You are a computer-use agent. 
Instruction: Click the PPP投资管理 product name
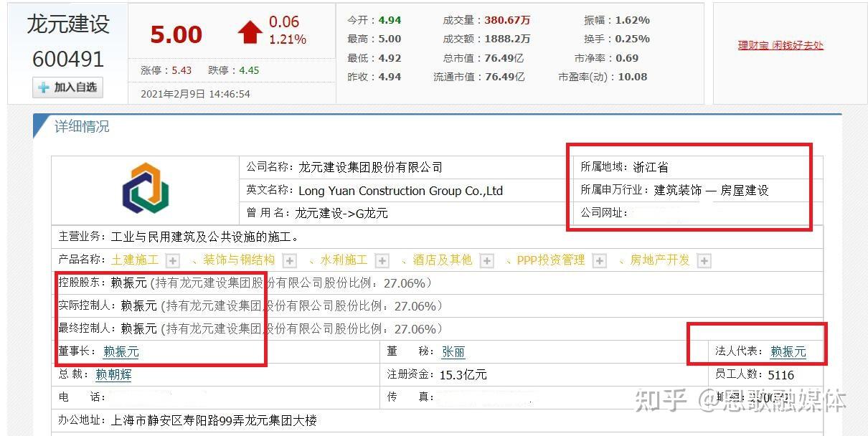(551, 260)
